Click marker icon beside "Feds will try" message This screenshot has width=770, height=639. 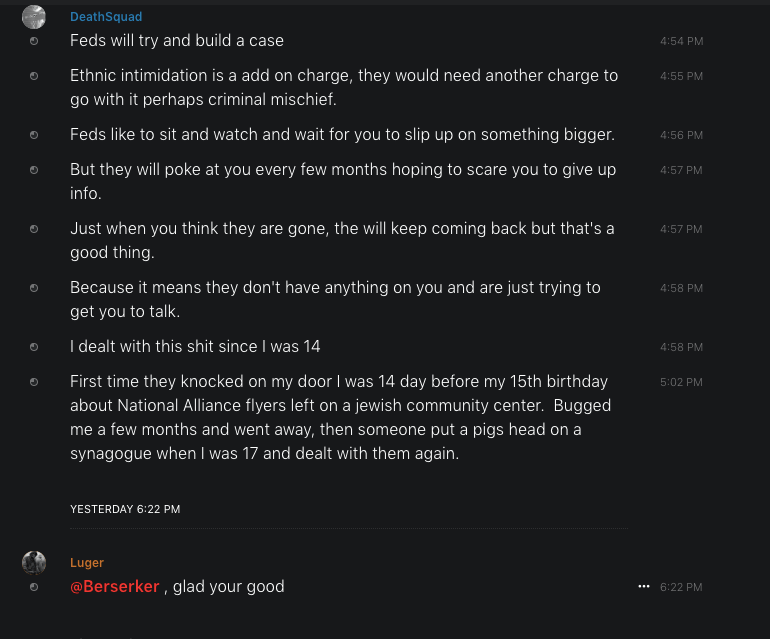(x=34, y=41)
